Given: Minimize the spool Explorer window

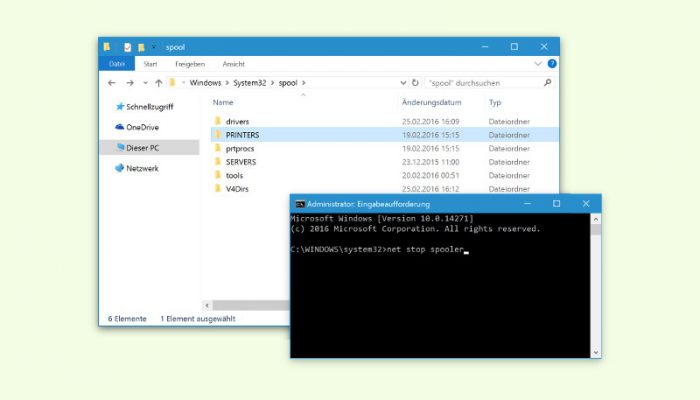Looking at the screenshot, I should (x=485, y=46).
